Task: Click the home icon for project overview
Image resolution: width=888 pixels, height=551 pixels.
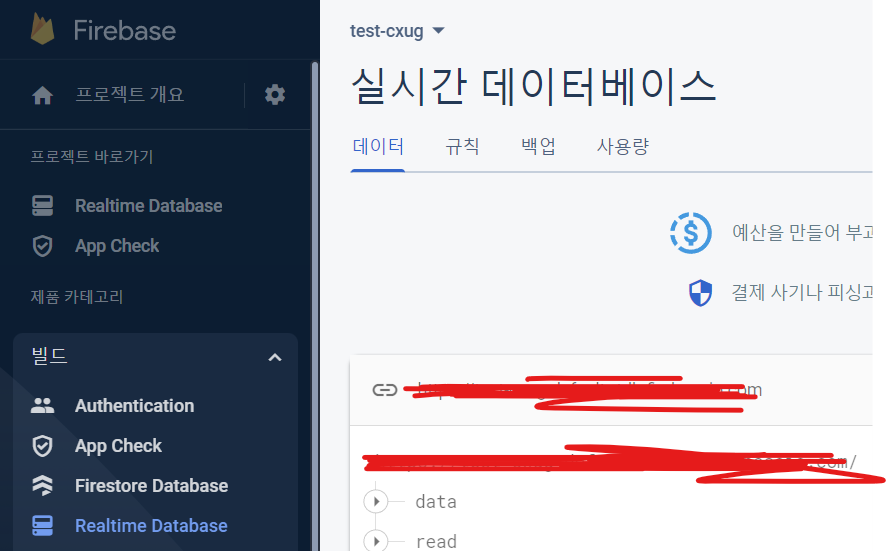Action: point(42,95)
